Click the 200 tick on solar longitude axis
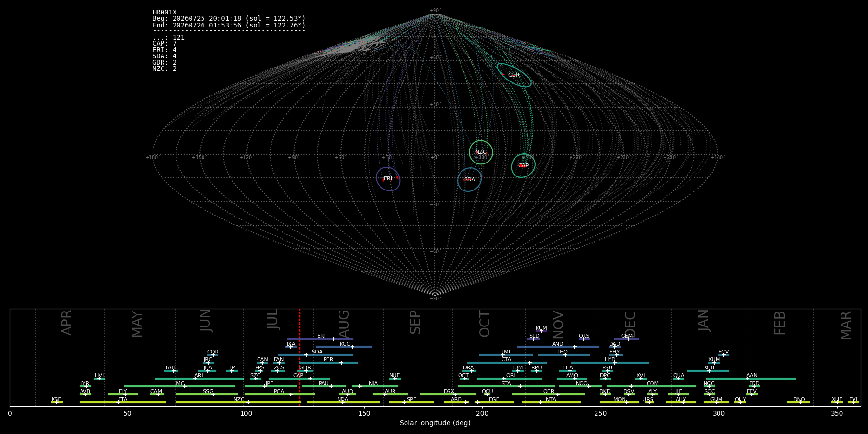 pos(482,413)
